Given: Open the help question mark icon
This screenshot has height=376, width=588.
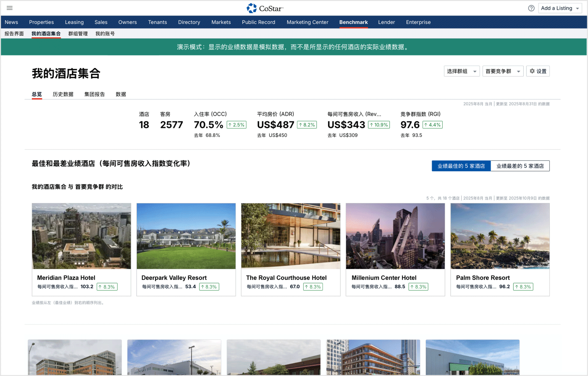Looking at the screenshot, I should point(531,8).
